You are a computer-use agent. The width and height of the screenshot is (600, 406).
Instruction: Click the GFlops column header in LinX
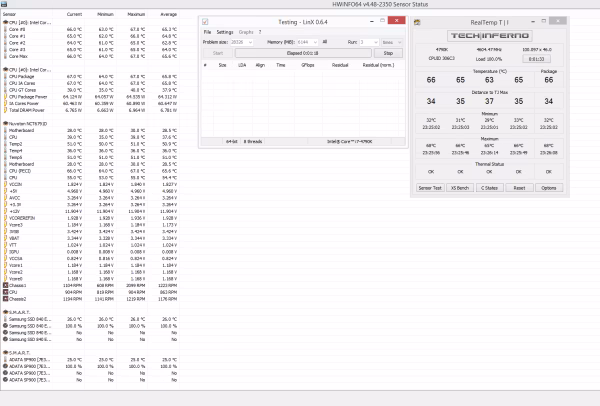308,65
